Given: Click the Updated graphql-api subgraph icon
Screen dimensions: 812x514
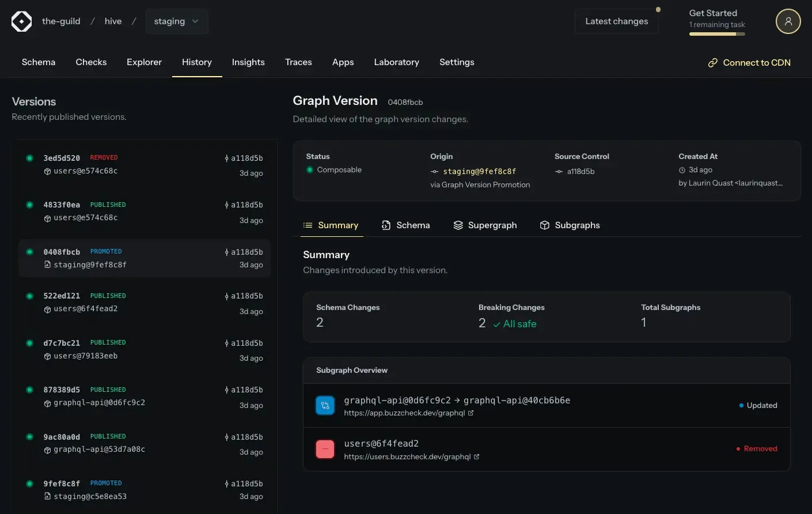Looking at the screenshot, I should (x=325, y=406).
